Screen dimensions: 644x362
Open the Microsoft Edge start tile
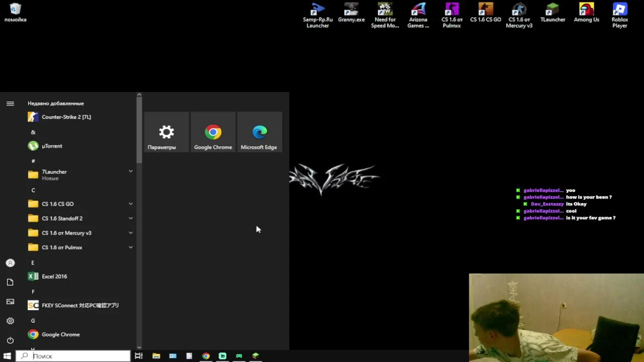pyautogui.click(x=259, y=132)
